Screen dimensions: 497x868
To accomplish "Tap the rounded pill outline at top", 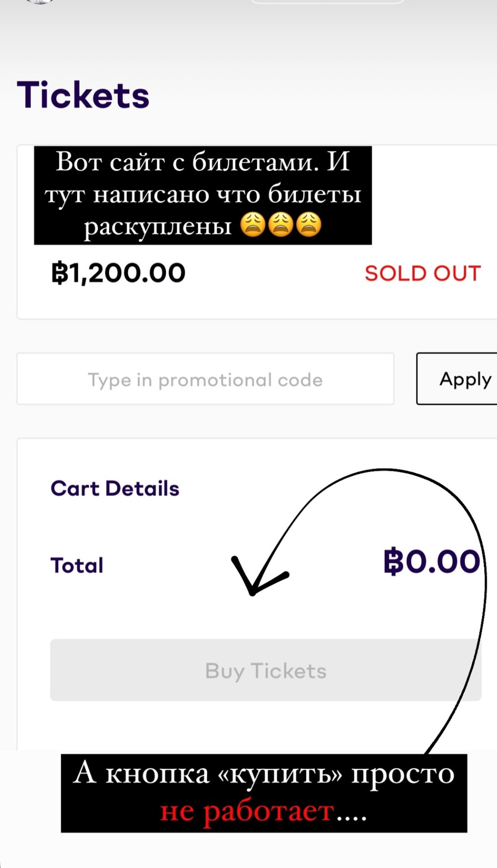I will point(327,1).
